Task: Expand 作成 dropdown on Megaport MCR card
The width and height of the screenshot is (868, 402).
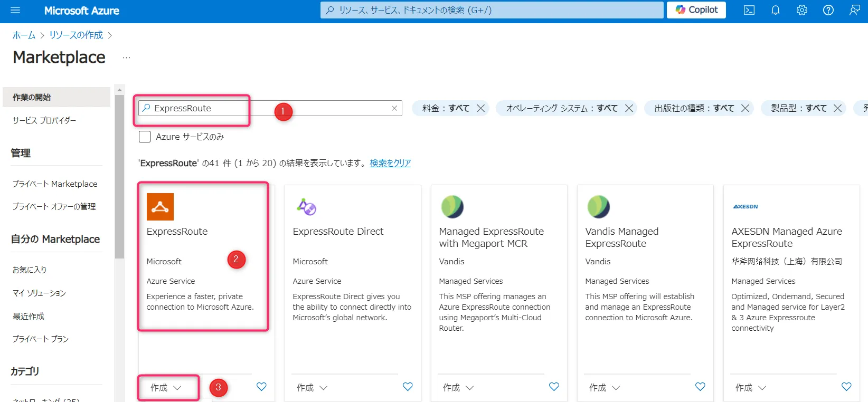Action: click(x=458, y=388)
